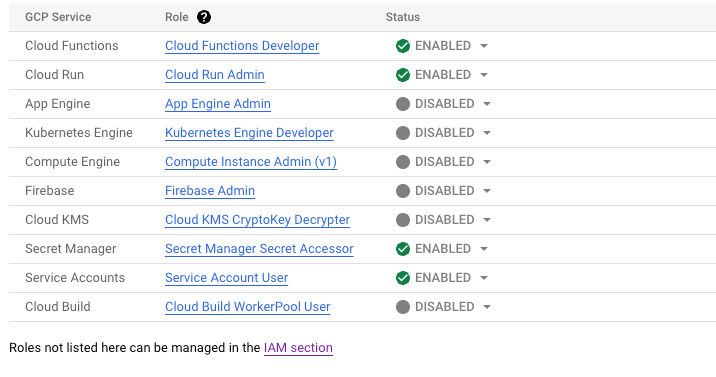Screen dimensions: 716x377
Task: Click the DISABLED label for Cloud KMS
Action: click(x=445, y=220)
